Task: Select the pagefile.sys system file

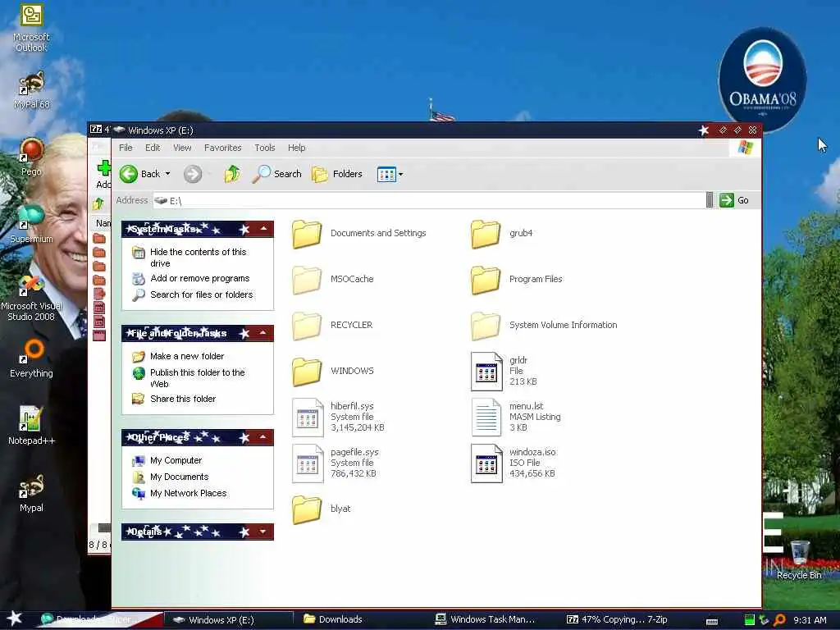Action: click(x=336, y=463)
